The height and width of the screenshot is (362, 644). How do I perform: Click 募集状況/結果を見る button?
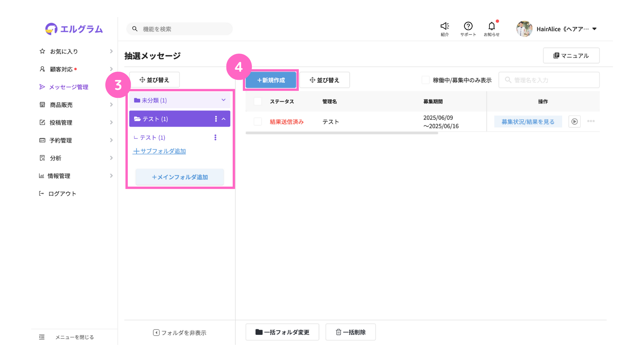pyautogui.click(x=528, y=122)
